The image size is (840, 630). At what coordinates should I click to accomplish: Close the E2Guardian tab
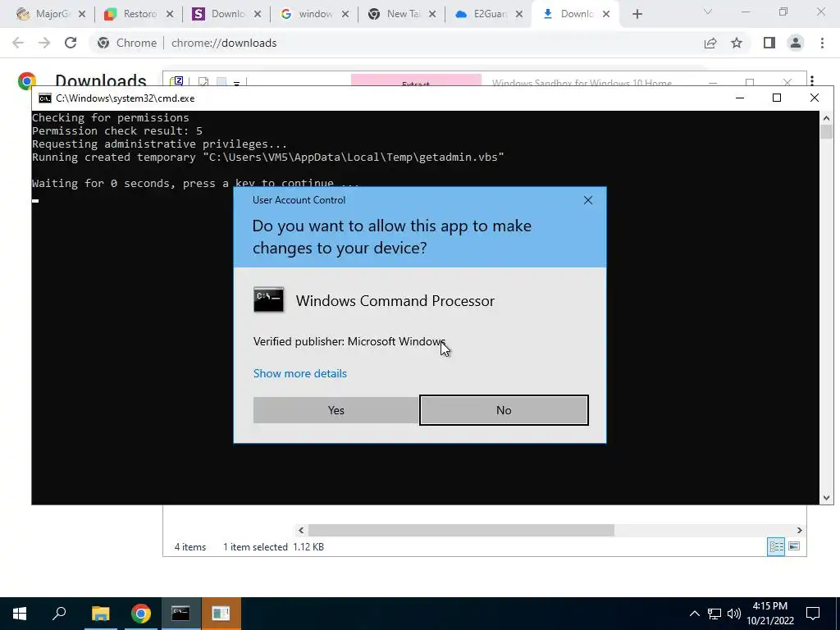pyautogui.click(x=519, y=15)
